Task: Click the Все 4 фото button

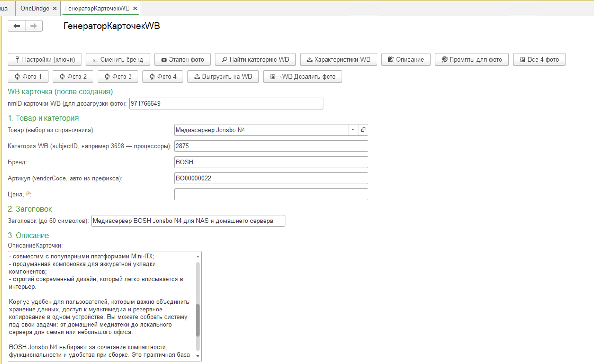Action: pyautogui.click(x=539, y=60)
